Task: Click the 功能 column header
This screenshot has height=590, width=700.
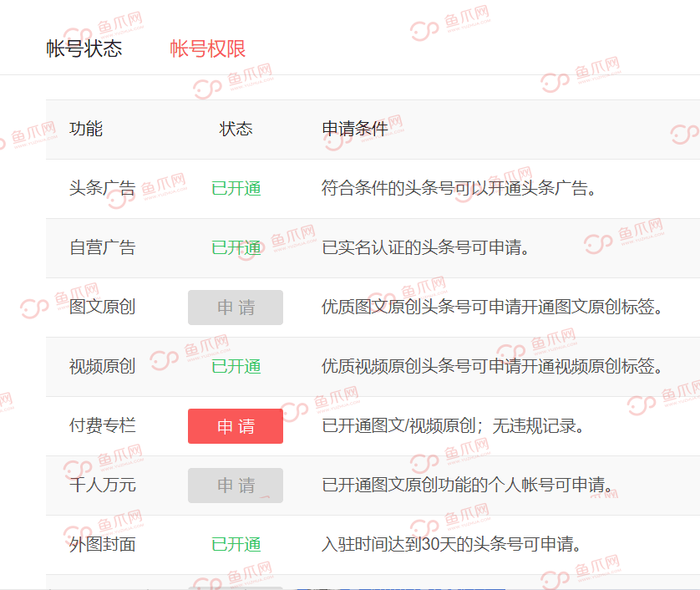Action: 86,129
